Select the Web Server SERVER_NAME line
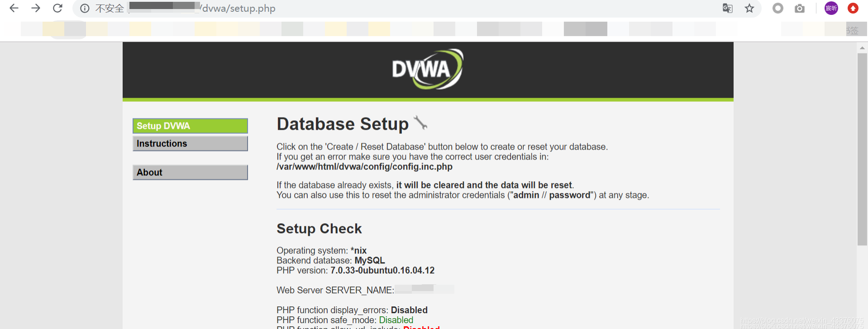868x329 pixels. click(365, 290)
